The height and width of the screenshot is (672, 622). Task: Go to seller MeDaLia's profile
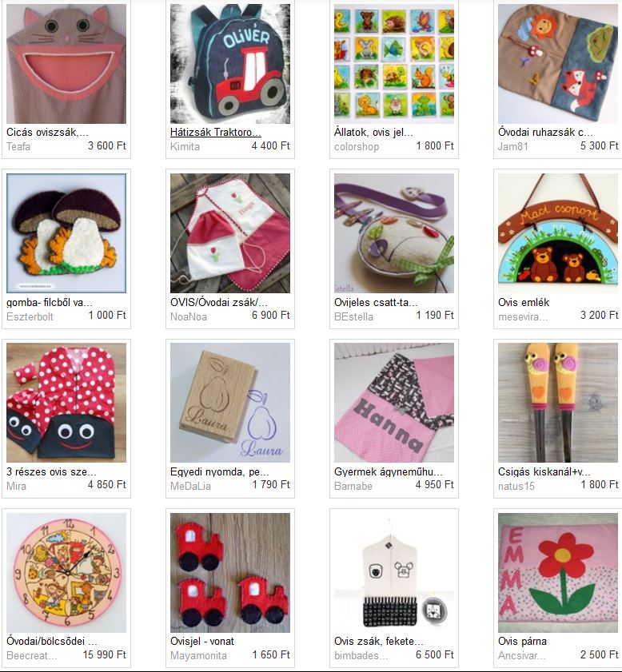tap(190, 486)
